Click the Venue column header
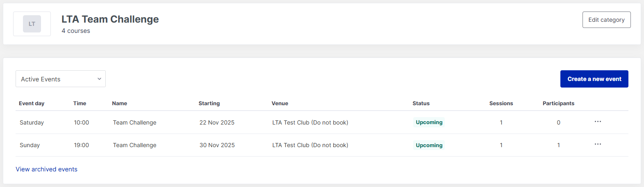 point(280,104)
